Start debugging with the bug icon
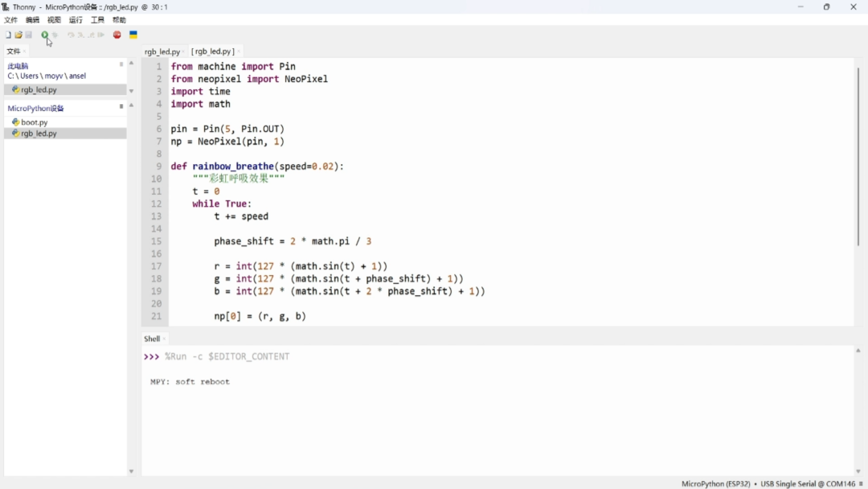Viewport: 868px width, 489px height. point(55,35)
